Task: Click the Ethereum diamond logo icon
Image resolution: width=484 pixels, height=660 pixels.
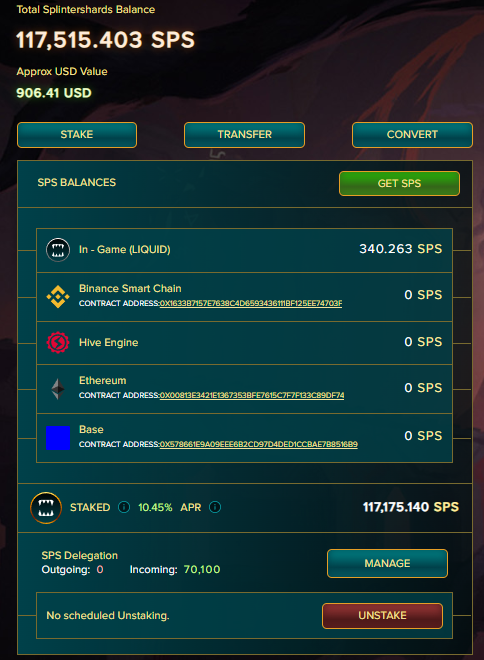Action: click(x=58, y=389)
